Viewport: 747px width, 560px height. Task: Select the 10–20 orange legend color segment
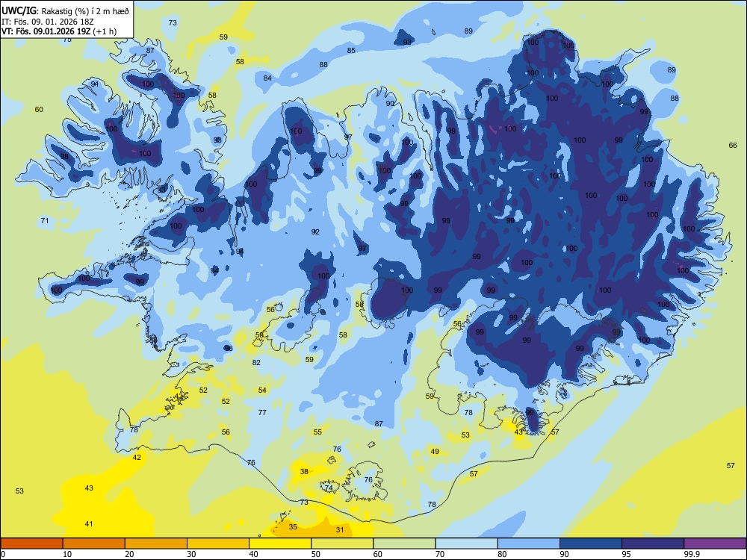94,544
